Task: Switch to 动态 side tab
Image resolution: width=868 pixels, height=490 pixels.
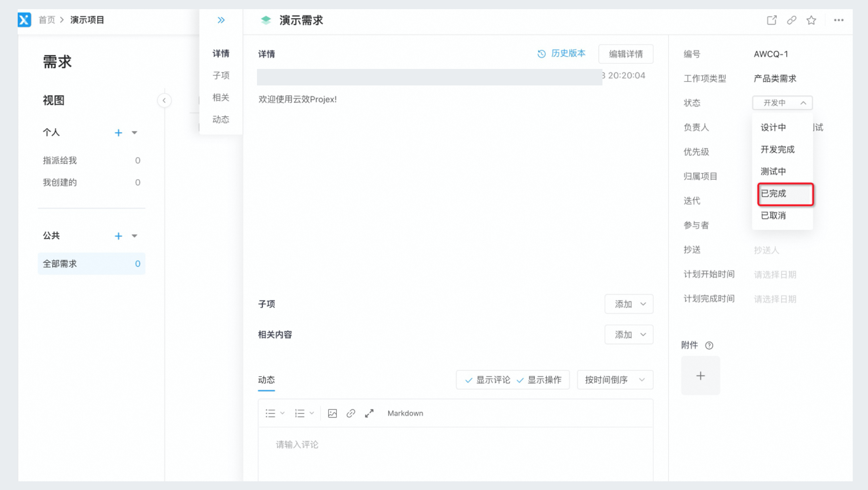Action: pos(221,119)
